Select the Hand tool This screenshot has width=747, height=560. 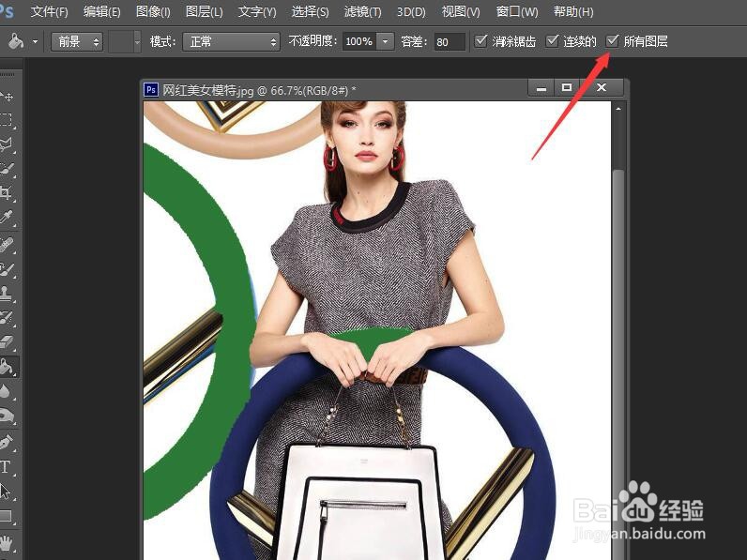(7, 542)
